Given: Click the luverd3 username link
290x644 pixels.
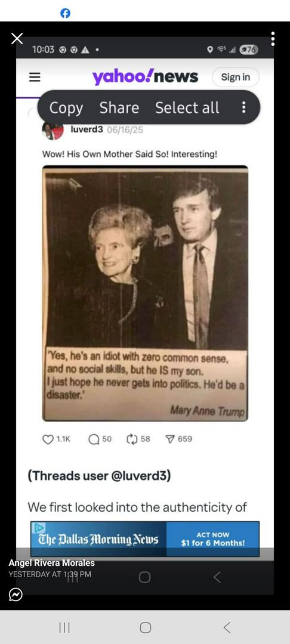Looking at the screenshot, I should point(87,129).
